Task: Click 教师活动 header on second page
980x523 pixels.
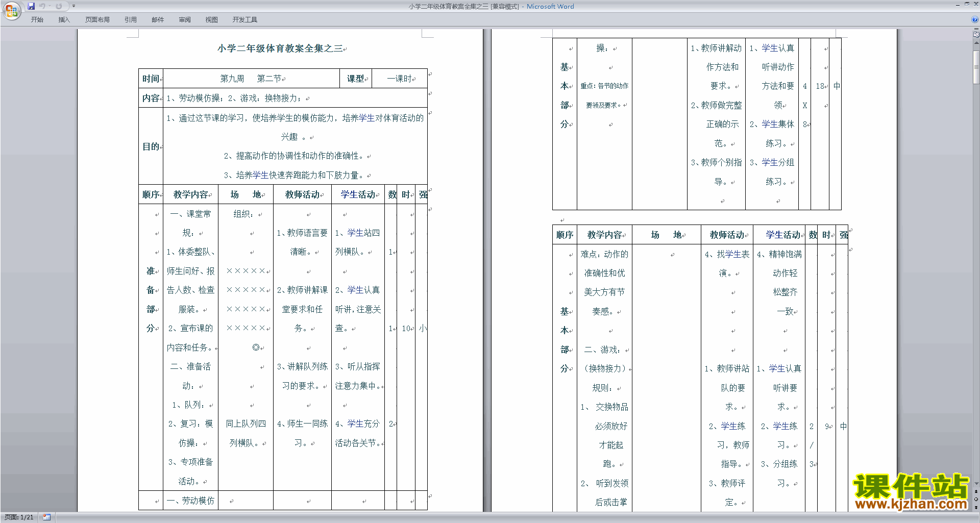Action: point(727,235)
